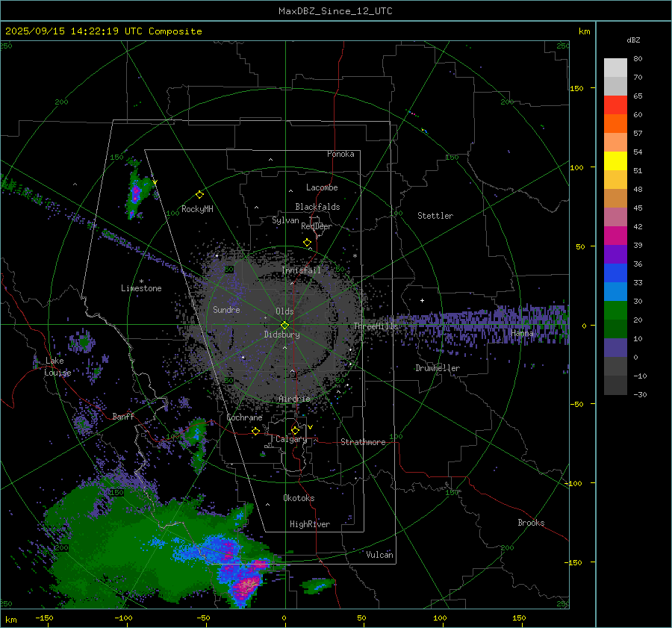Click the Brooks label
This screenshot has width=672, height=628.
click(531, 523)
